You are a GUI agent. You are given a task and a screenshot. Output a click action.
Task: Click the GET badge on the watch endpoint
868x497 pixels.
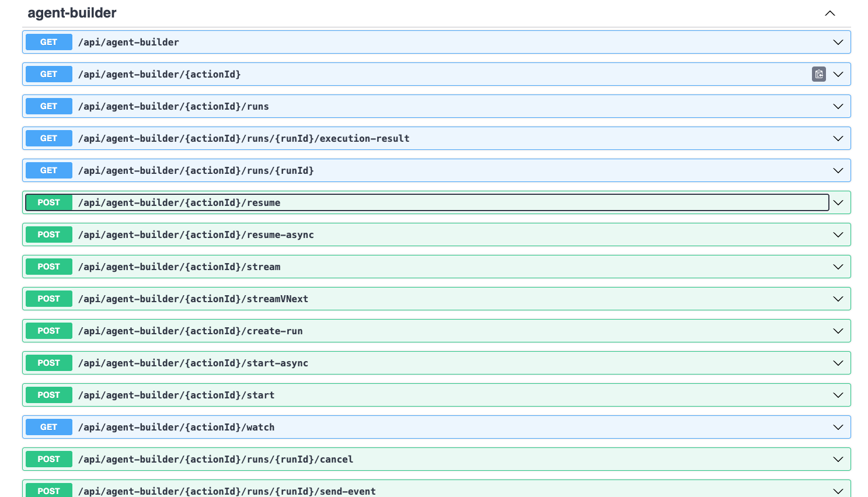tap(48, 427)
